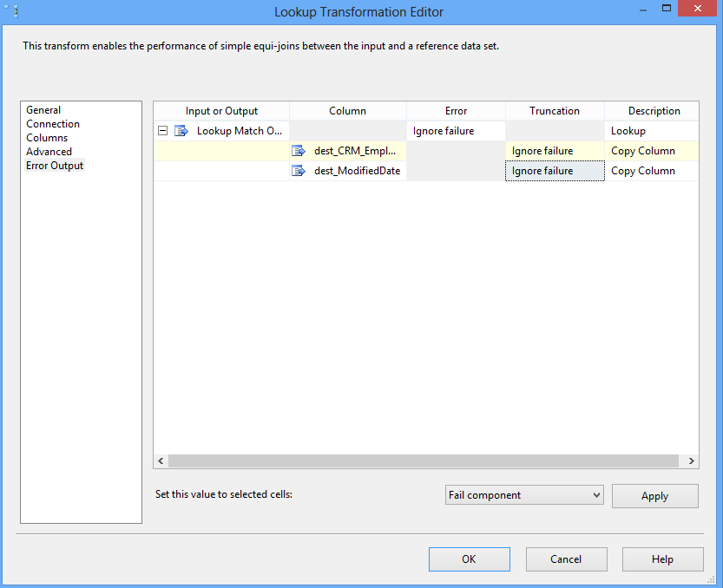Viewport: 723px width, 588px height.
Task: Click the editor window icon in title bar
Action: [12, 11]
